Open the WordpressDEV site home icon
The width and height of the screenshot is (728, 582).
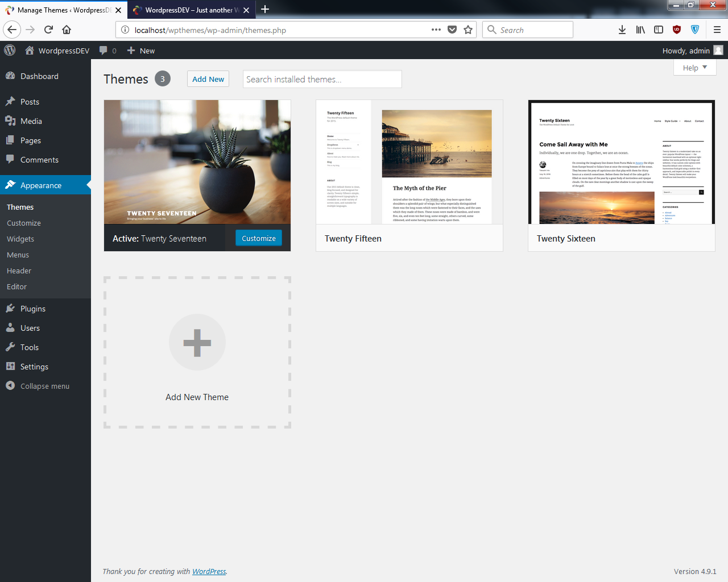click(x=30, y=50)
